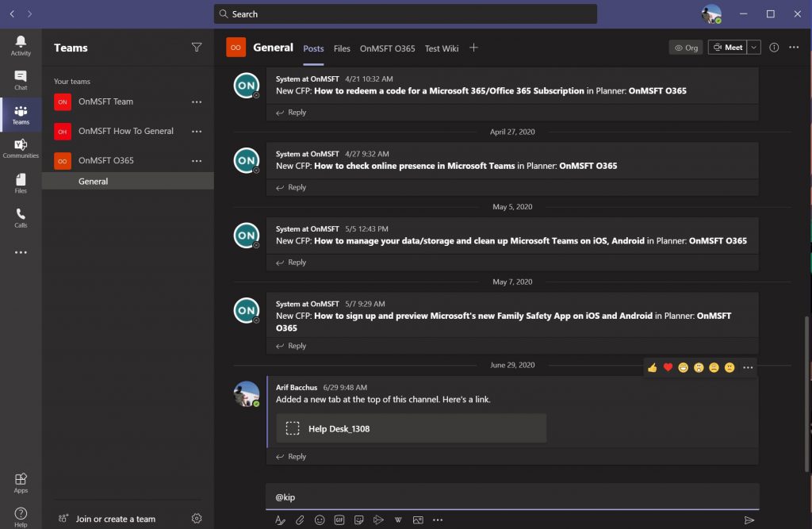Click the Org button
This screenshot has width=812, height=529.
(686, 47)
